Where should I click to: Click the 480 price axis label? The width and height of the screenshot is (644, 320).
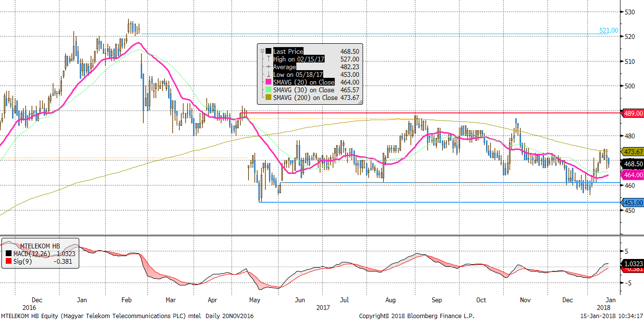tap(630, 136)
